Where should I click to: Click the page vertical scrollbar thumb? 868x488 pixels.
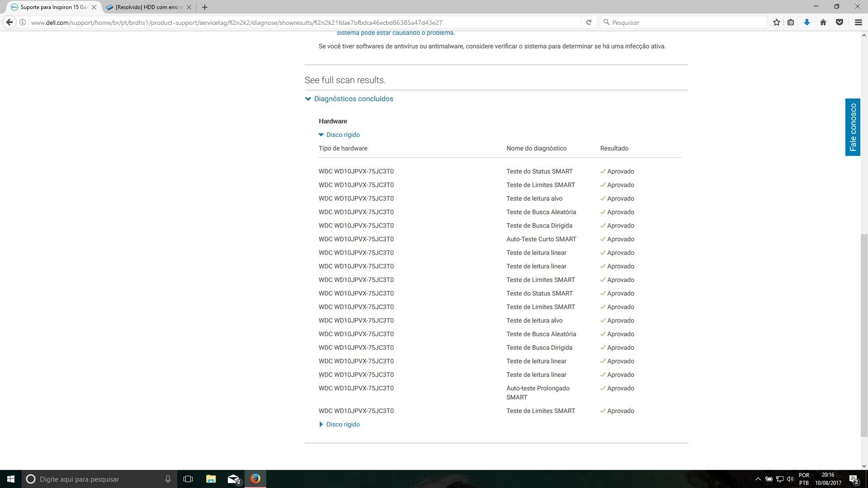pyautogui.click(x=864, y=334)
